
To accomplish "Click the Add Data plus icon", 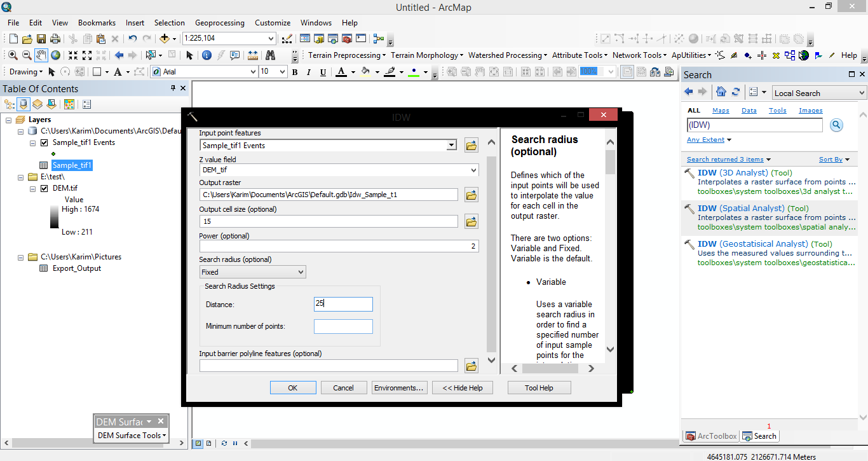I will pyautogui.click(x=165, y=39).
